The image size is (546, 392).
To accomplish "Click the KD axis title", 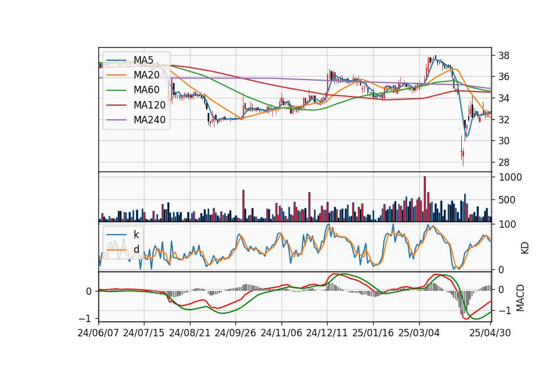I will (525, 248).
